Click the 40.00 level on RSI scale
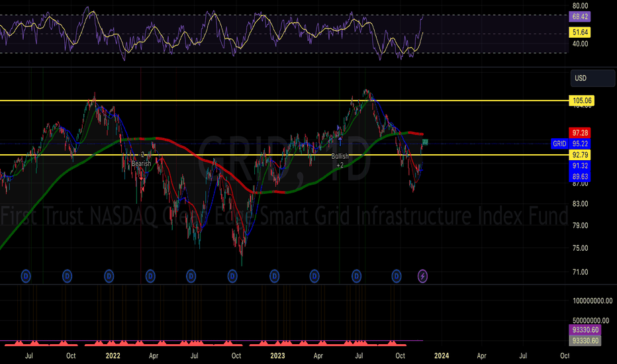The image size is (617, 364). pos(580,44)
